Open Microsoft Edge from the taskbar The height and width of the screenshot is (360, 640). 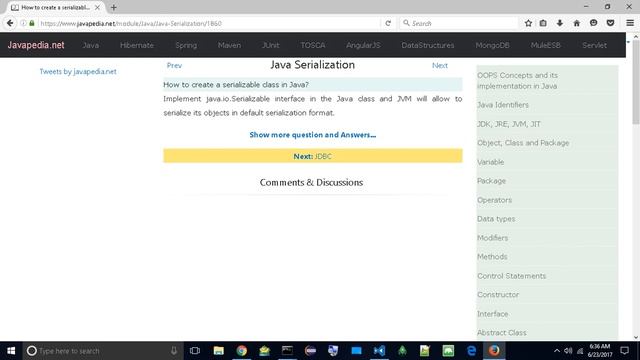[x=471, y=351]
